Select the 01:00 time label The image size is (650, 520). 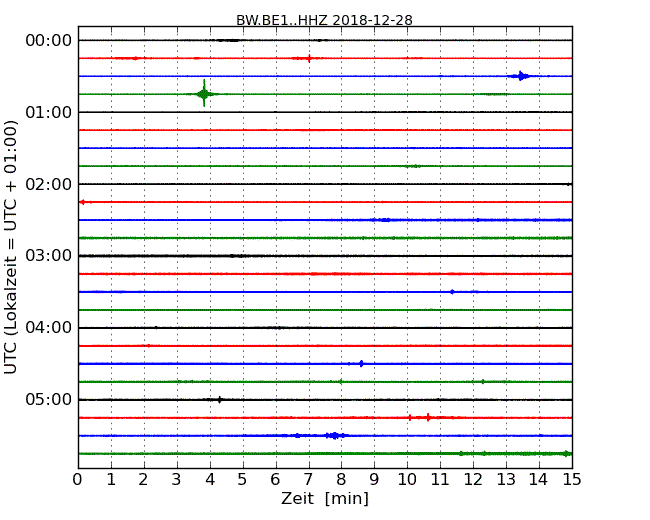(x=49, y=112)
